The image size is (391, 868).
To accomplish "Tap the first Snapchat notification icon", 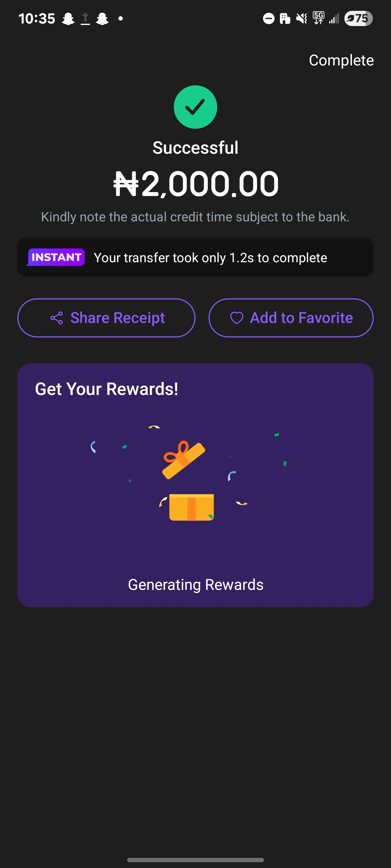I will (x=68, y=18).
